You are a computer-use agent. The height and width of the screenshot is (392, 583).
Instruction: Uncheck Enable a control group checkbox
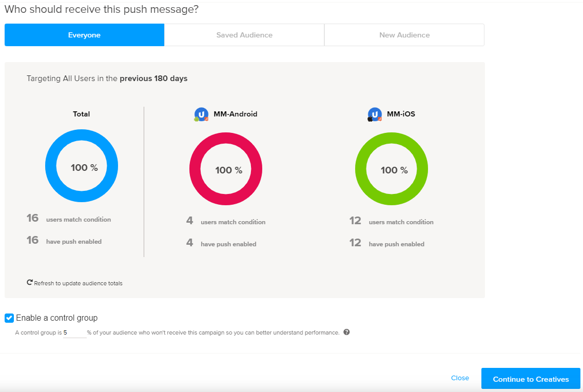click(x=9, y=318)
